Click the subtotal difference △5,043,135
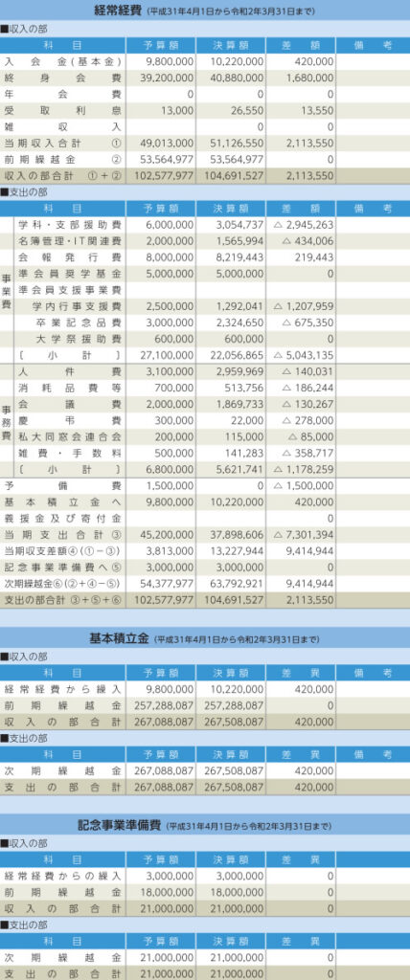This screenshot has width=410, height=980. pos(304,356)
